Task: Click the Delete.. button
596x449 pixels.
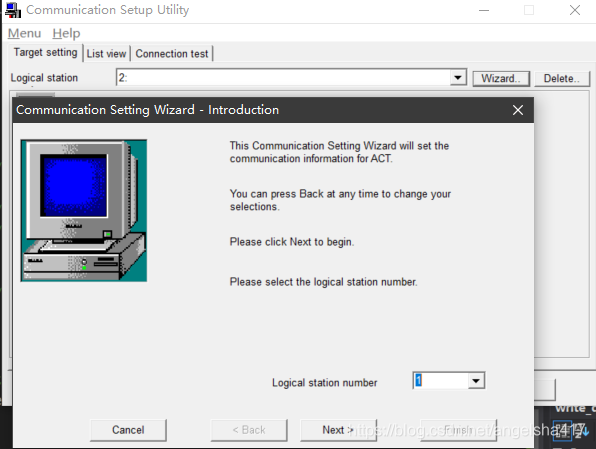Action: pos(562,79)
